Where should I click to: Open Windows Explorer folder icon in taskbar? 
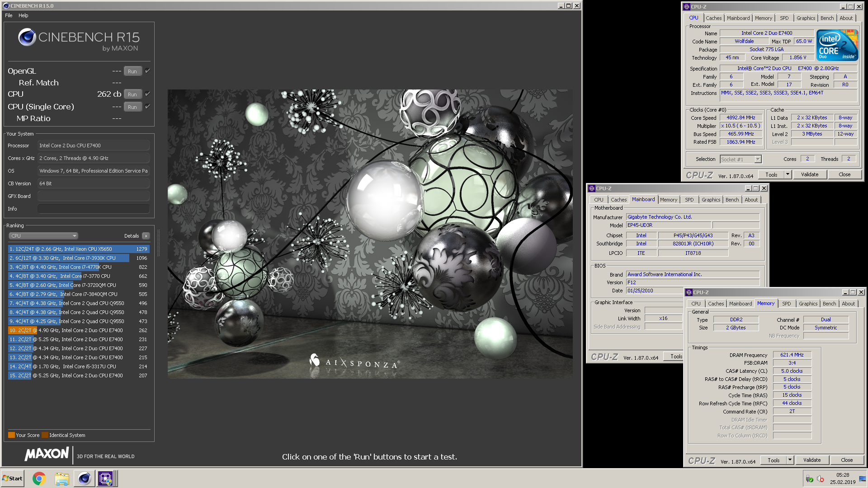coord(61,479)
